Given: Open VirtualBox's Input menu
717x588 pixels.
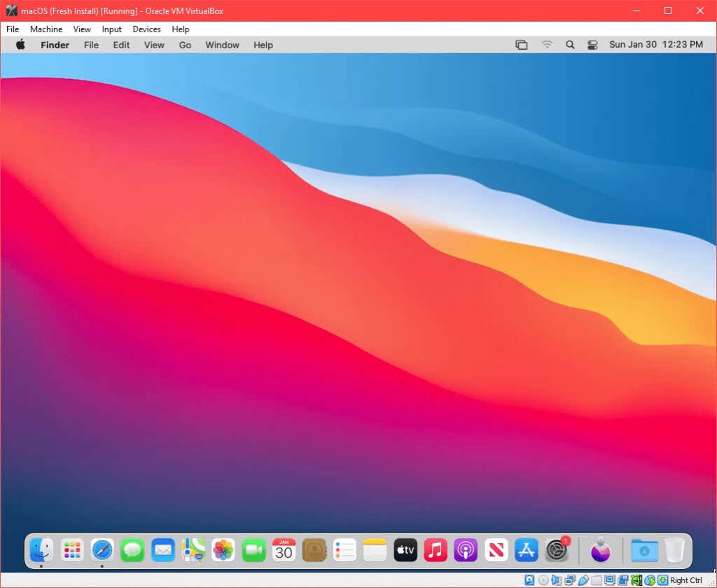Looking at the screenshot, I should click(111, 29).
